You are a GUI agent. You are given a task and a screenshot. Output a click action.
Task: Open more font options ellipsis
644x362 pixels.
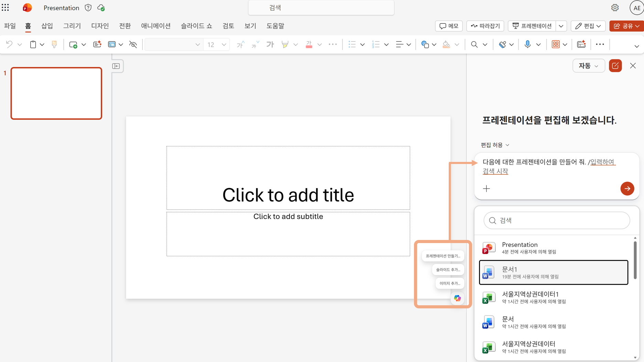pyautogui.click(x=333, y=44)
